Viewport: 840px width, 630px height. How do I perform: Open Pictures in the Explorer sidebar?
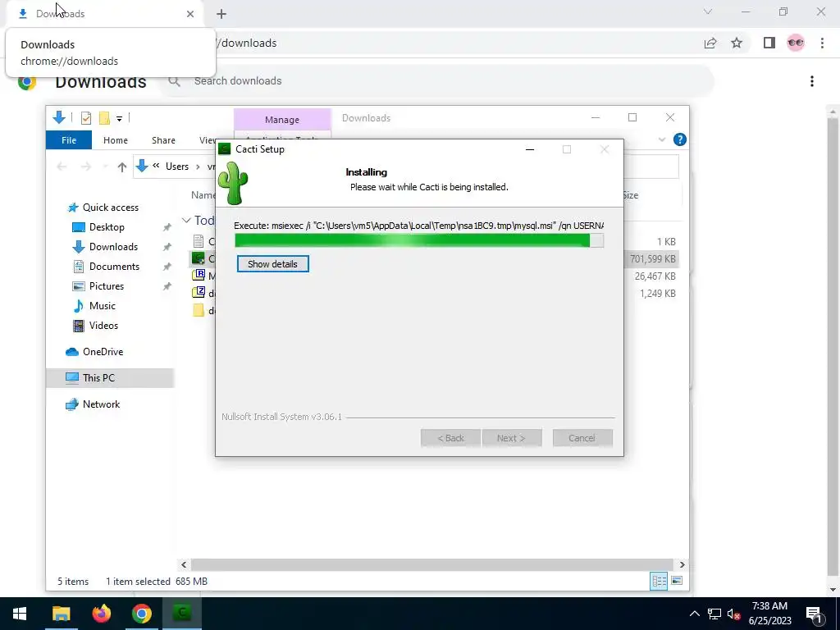click(x=106, y=286)
